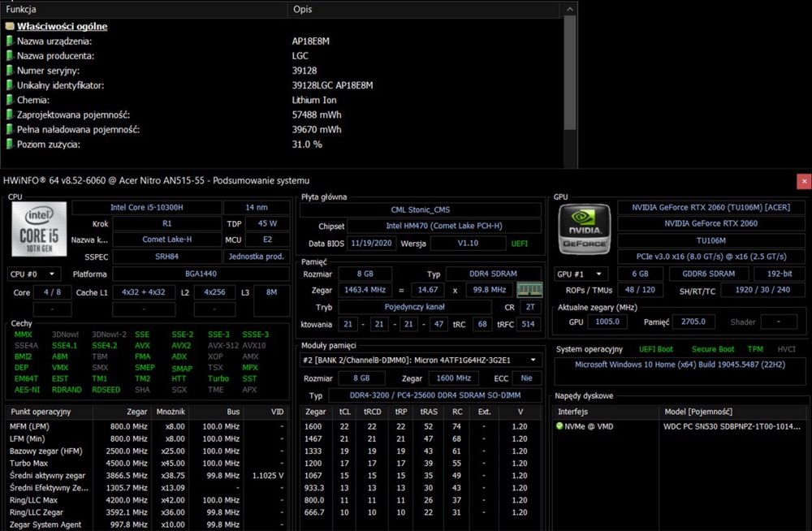Click the DDR4-3200 / PC4-25600 module type field
812x531 pixels.
click(x=435, y=395)
